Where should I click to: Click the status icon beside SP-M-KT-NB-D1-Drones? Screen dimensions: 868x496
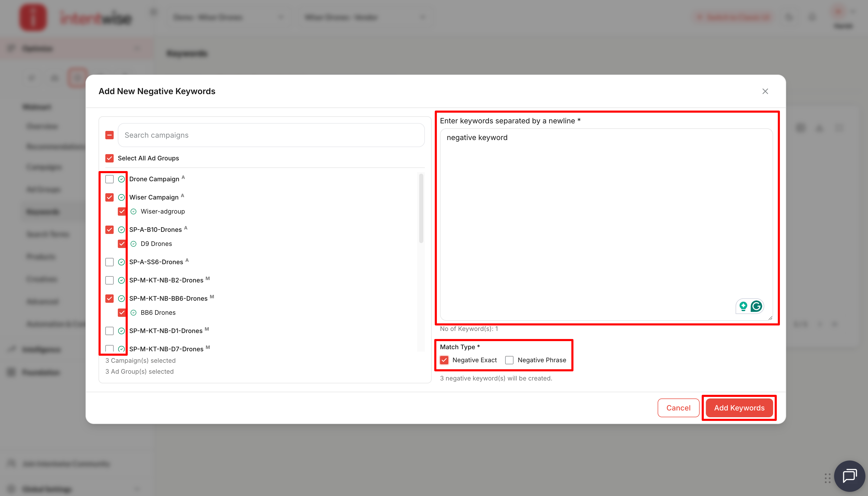121,331
